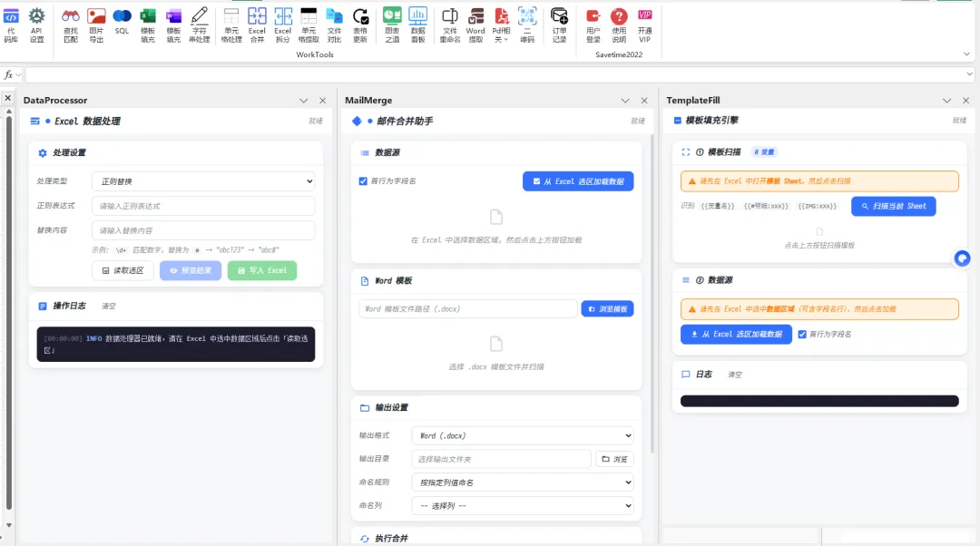
Task: Click MailMerge pane vertical scrollbar
Action: (x=652, y=294)
